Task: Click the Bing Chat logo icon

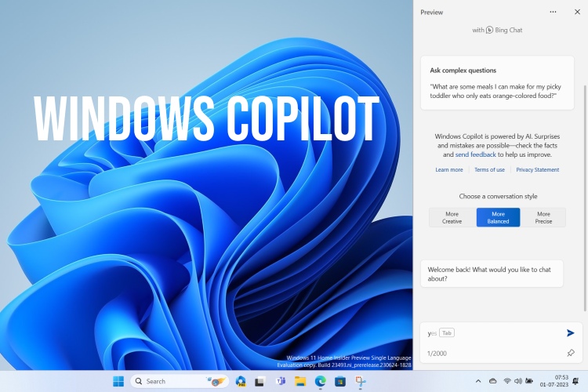Action: point(489,30)
